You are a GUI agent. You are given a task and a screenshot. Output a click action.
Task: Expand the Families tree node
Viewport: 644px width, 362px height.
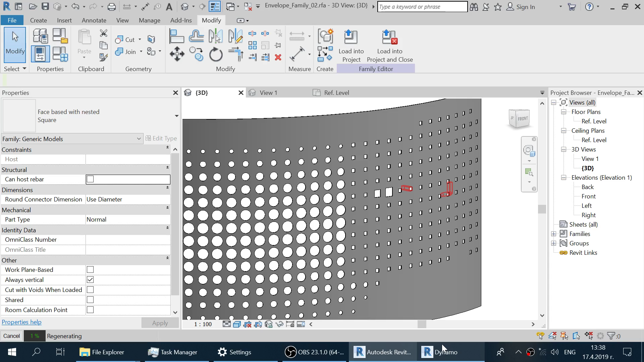coord(554,234)
